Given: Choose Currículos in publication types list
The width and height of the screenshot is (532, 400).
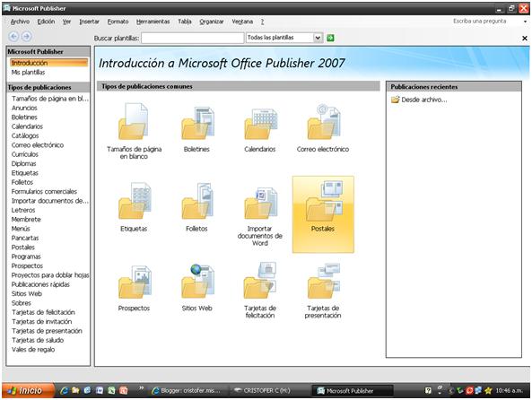Looking at the screenshot, I should tap(25, 154).
